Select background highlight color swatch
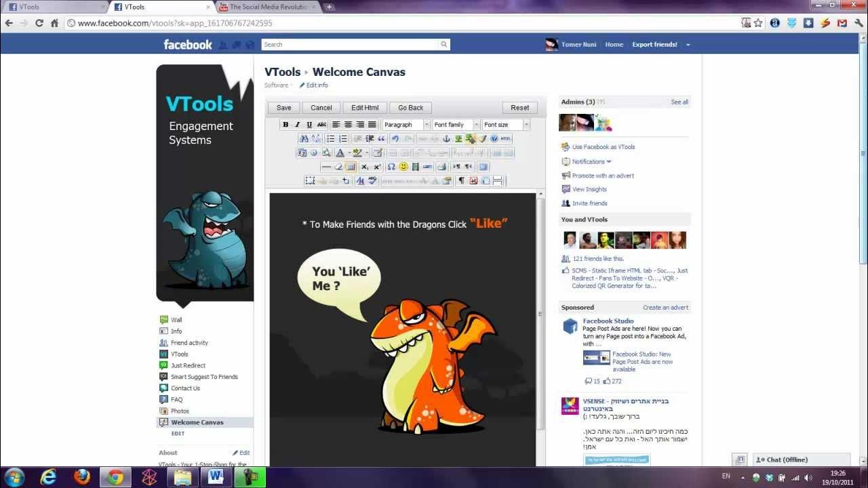Image resolution: width=868 pixels, height=488 pixels. click(357, 153)
